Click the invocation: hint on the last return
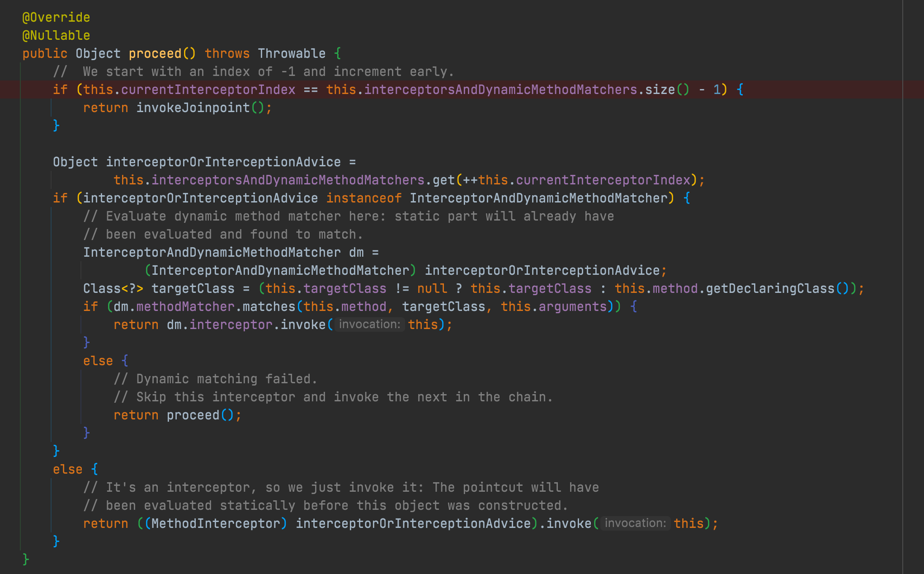Image resolution: width=924 pixels, height=574 pixels. pos(635,523)
